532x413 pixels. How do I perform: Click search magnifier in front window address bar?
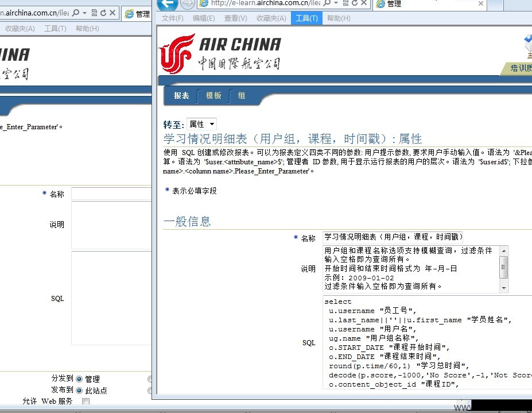tap(327, 3)
